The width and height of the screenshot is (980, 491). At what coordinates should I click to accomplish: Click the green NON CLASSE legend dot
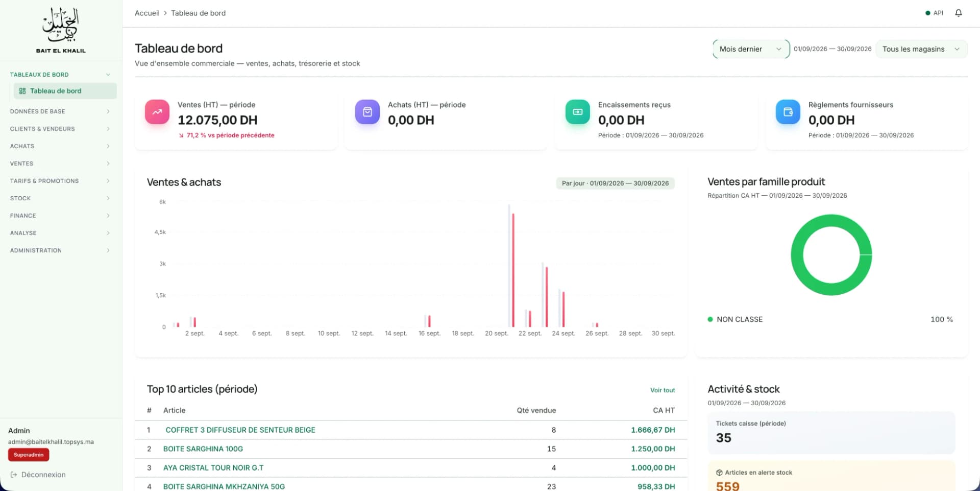(x=710, y=319)
